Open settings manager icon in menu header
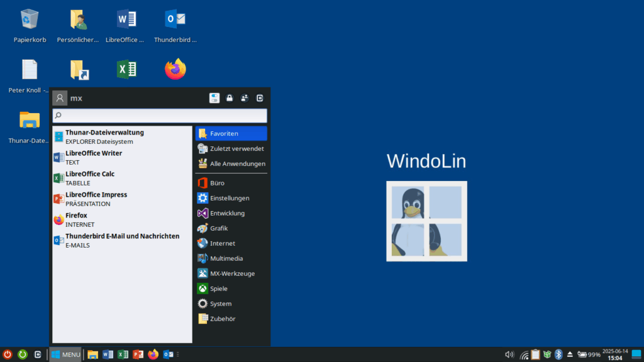644x362 pixels. tap(214, 98)
